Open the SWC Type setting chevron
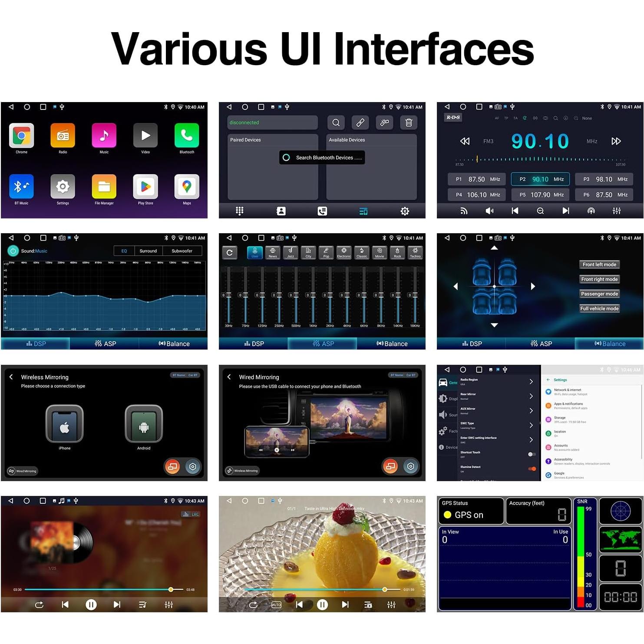The width and height of the screenshot is (644, 644). [531, 425]
